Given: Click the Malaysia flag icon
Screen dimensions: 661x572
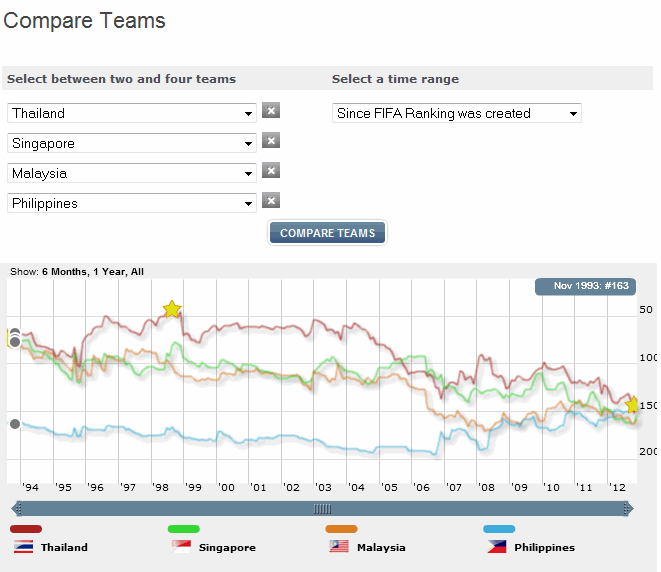Looking at the screenshot, I should (339, 547).
